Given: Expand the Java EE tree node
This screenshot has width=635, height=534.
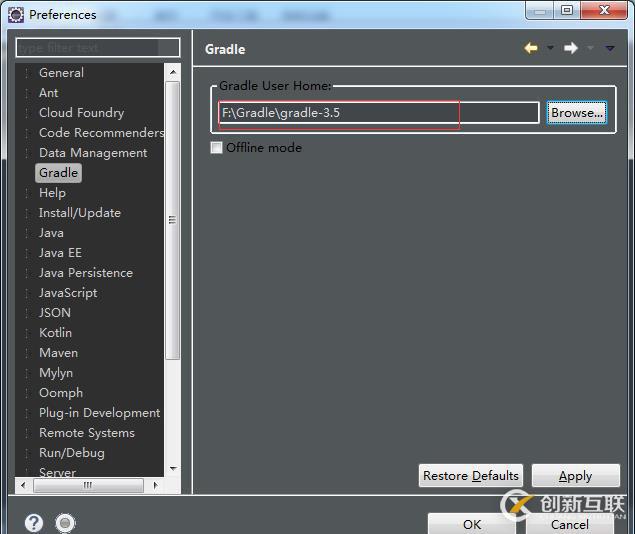Looking at the screenshot, I should pos(27,253).
